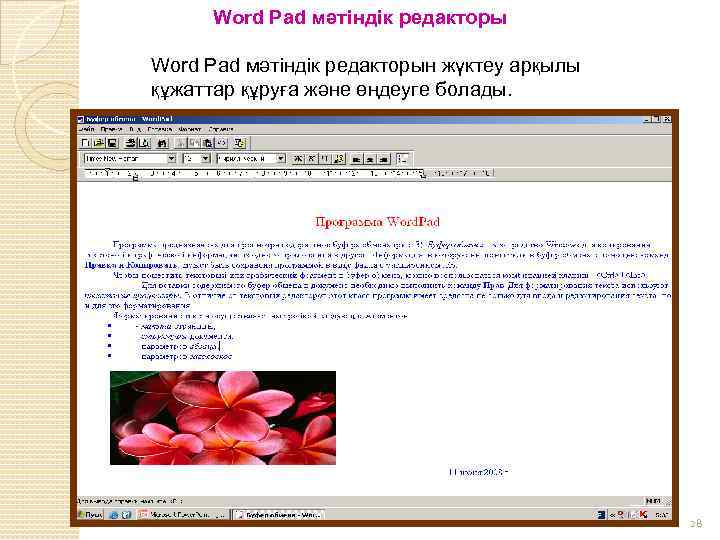Open the Формат menu
This screenshot has height=540, width=720.
click(190, 129)
